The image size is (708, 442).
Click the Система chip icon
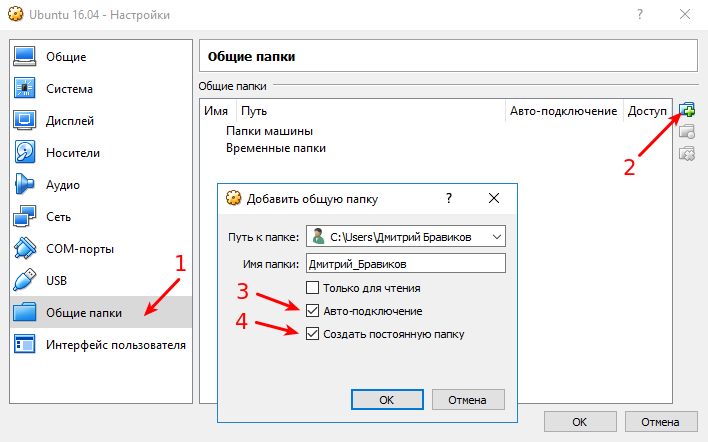coord(24,88)
